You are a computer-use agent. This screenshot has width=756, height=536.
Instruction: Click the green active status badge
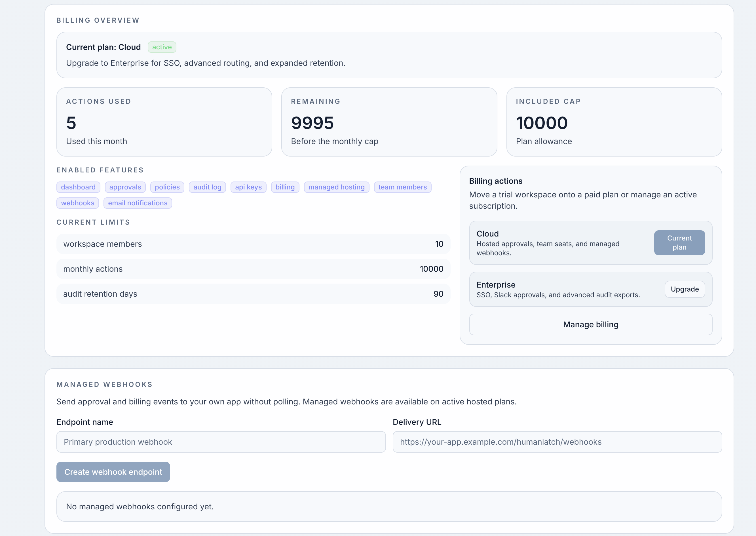[x=162, y=47]
